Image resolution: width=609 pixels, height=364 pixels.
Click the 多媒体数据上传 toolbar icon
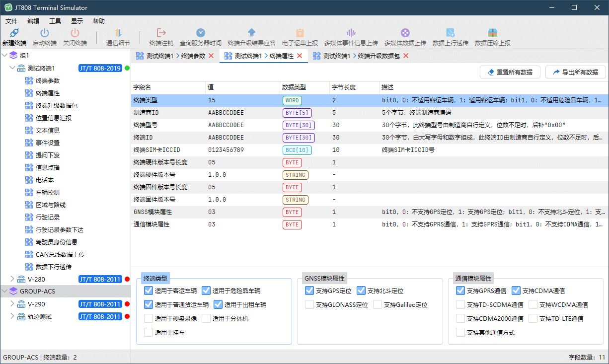click(405, 33)
